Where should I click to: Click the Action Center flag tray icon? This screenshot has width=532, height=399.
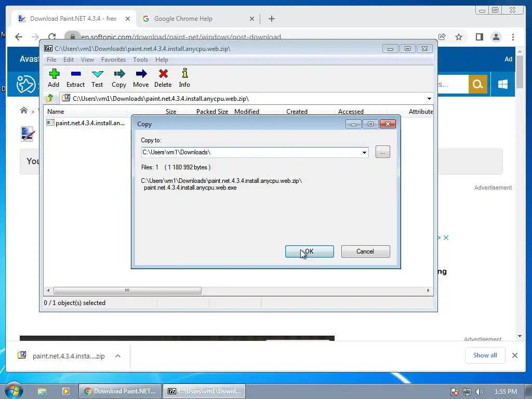point(454,392)
